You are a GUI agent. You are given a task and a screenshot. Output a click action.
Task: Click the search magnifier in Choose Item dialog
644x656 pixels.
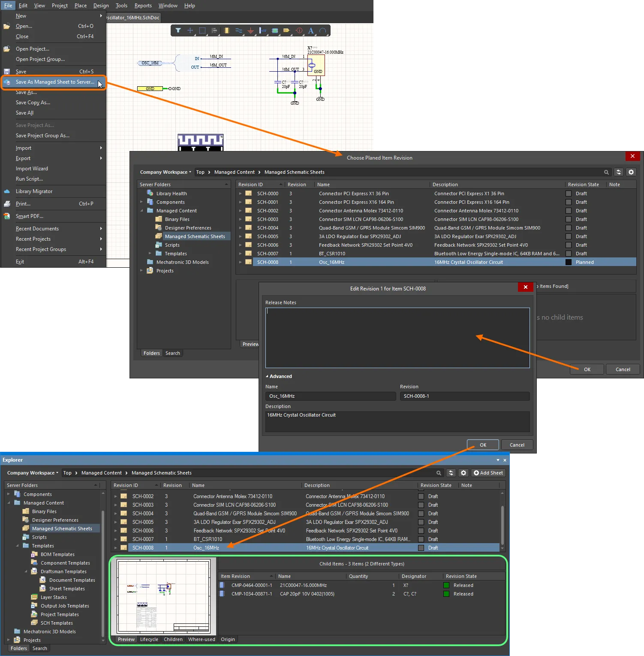606,172
